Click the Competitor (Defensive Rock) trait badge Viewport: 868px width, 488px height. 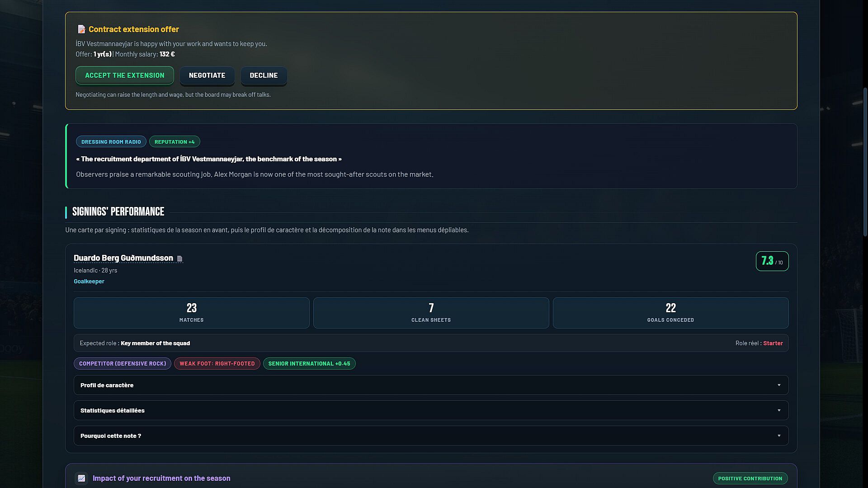pyautogui.click(x=123, y=364)
